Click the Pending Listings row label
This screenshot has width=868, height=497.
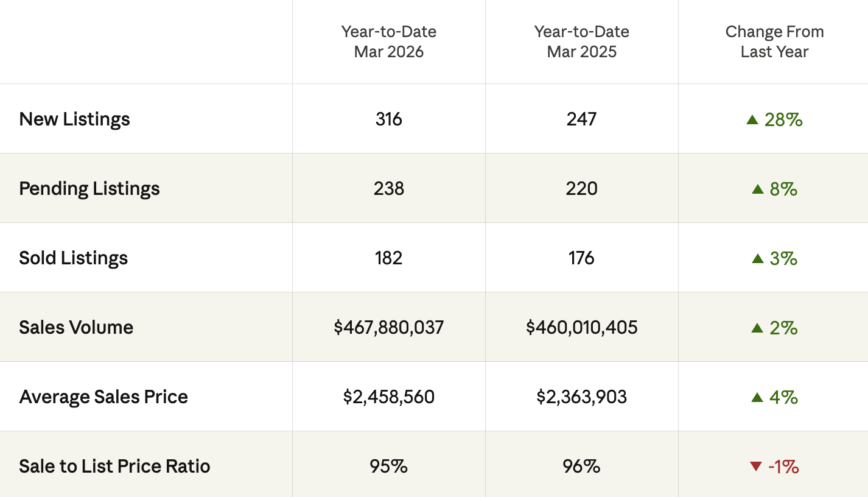pos(89,188)
